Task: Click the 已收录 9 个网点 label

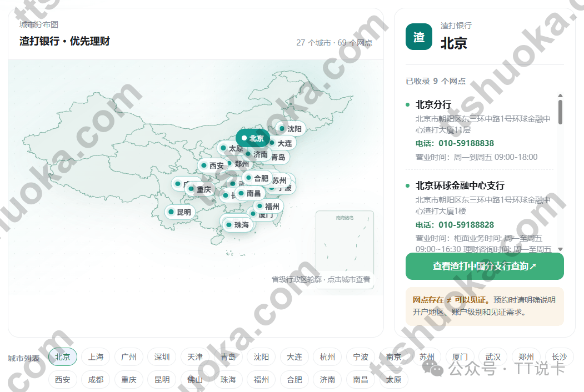Action: pos(436,81)
